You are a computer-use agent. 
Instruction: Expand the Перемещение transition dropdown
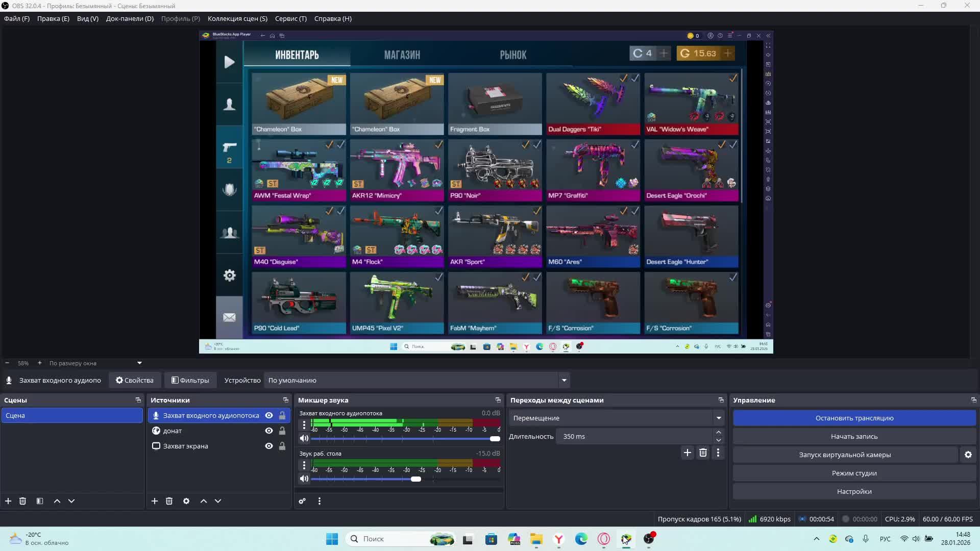click(719, 418)
